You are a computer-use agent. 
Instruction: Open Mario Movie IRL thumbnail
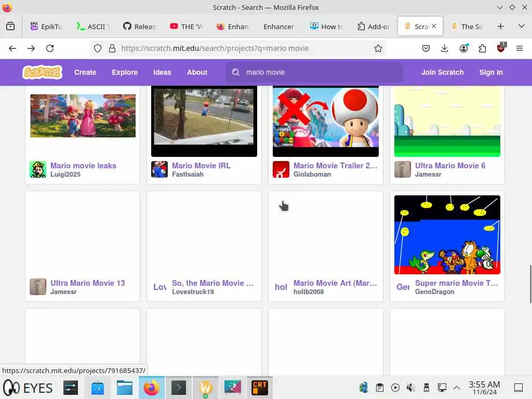point(204,121)
